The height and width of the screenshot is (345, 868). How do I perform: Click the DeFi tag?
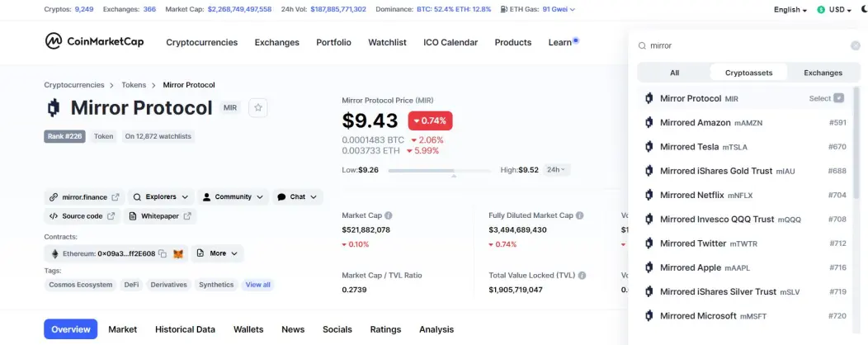coord(131,285)
